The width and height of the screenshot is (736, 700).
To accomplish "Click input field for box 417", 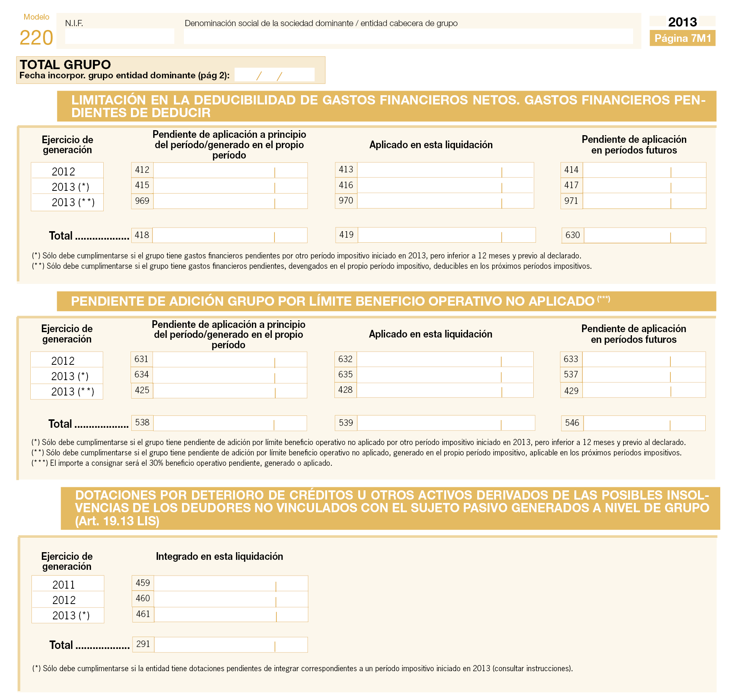I will pos(644,185).
